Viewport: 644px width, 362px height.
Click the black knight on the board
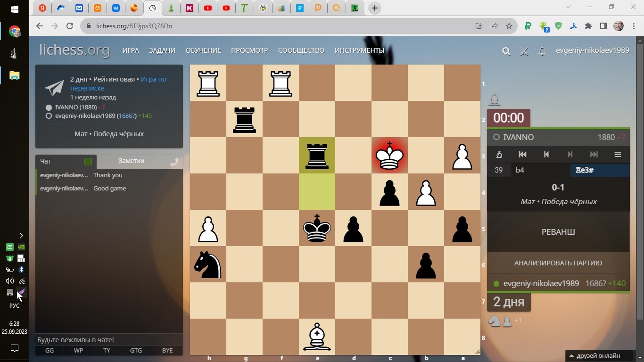208,264
